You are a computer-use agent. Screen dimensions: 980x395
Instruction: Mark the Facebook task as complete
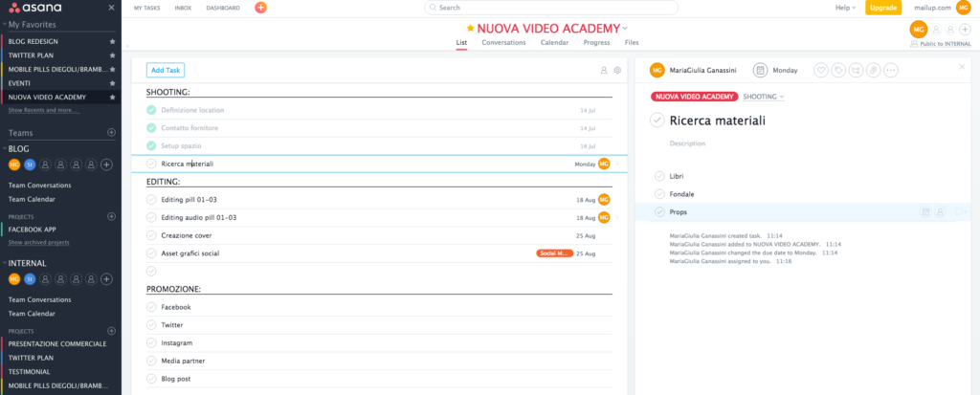[x=151, y=307]
